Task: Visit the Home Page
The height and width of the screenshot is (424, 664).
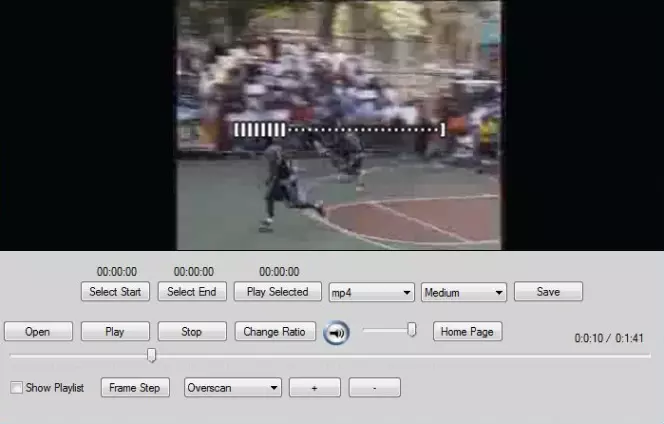Action: pyautogui.click(x=468, y=331)
